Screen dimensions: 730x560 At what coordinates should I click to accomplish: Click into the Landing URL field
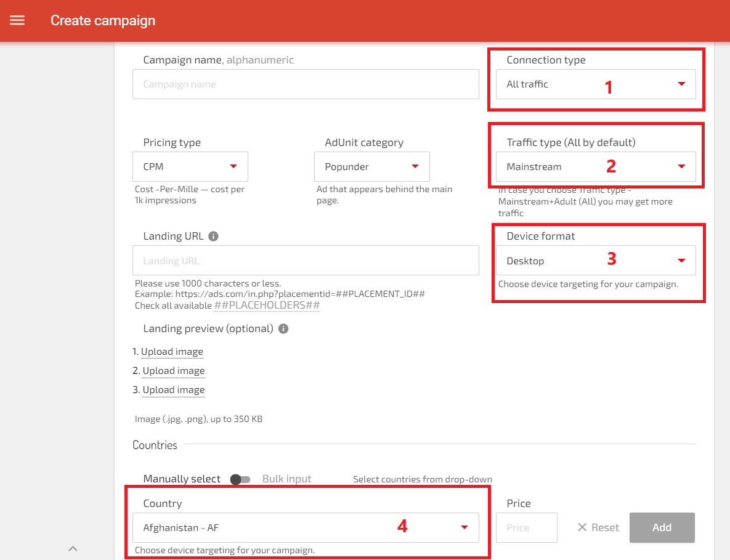(306, 261)
